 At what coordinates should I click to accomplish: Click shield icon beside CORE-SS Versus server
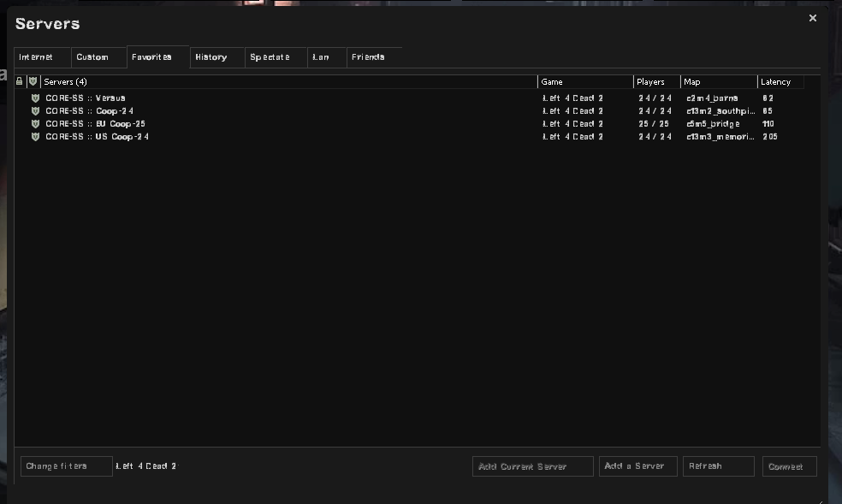coord(35,98)
